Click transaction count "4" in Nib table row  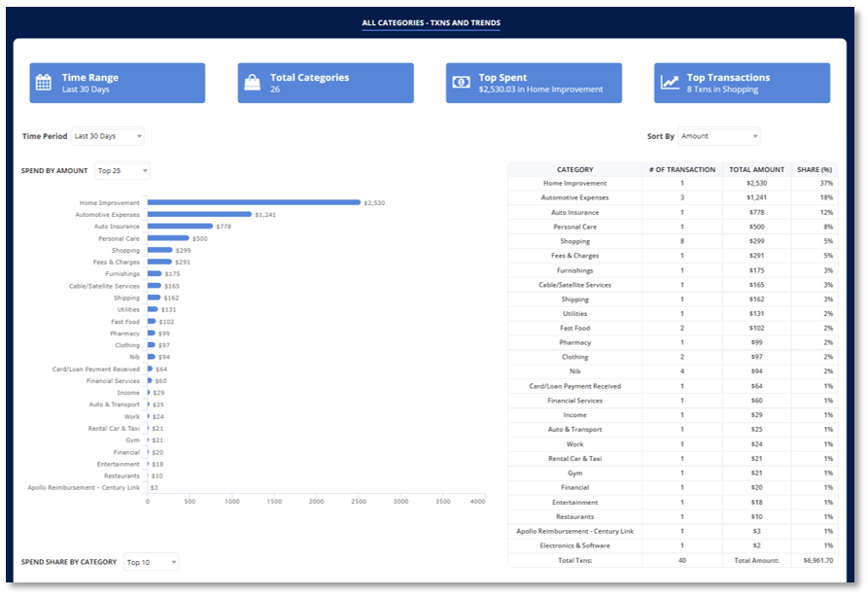[x=682, y=371]
